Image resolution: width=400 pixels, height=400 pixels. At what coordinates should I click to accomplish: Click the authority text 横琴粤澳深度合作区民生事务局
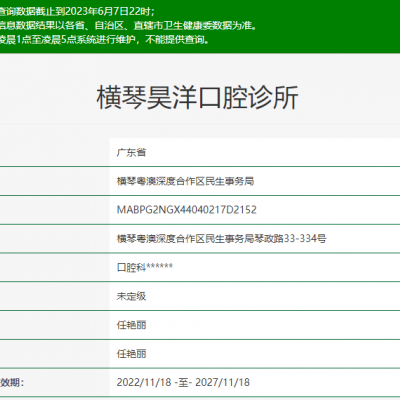pos(185,181)
